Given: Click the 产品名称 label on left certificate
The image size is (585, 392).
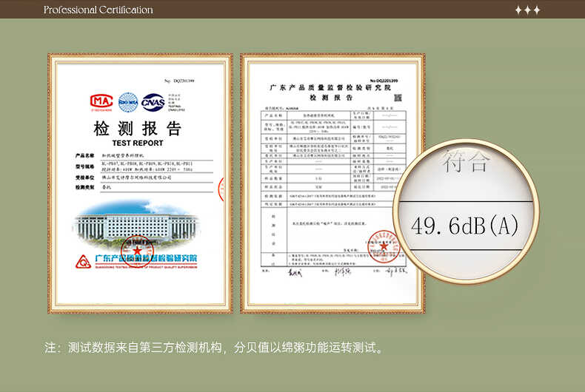Looking at the screenshot, I should (x=84, y=155).
